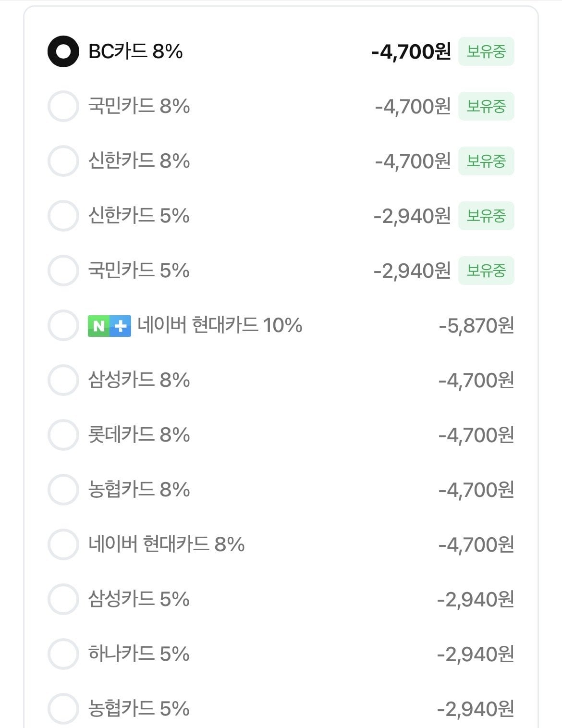Select 국민카드 8% radio option
This screenshot has height=728, width=562.
63,106
